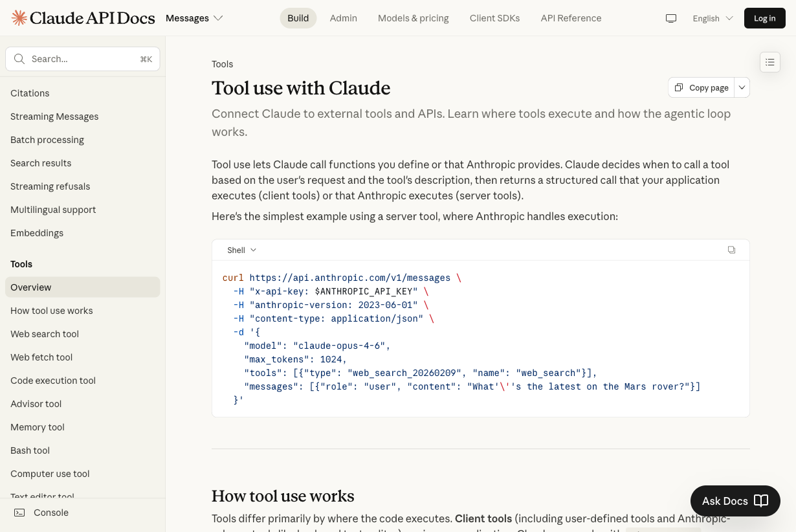Open the table of contents list icon
Image resolution: width=796 pixels, height=532 pixels.
click(770, 62)
